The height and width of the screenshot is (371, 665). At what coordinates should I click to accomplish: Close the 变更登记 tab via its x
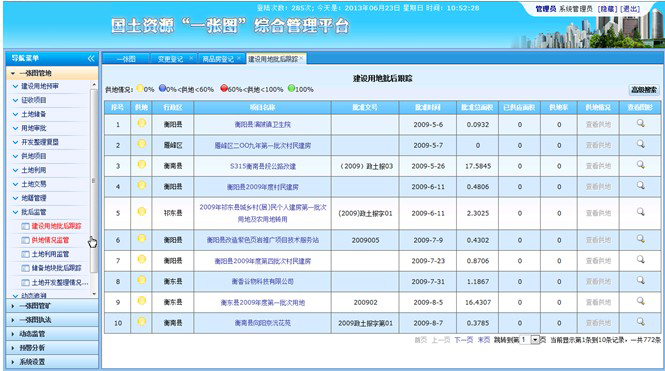pyautogui.click(x=191, y=58)
